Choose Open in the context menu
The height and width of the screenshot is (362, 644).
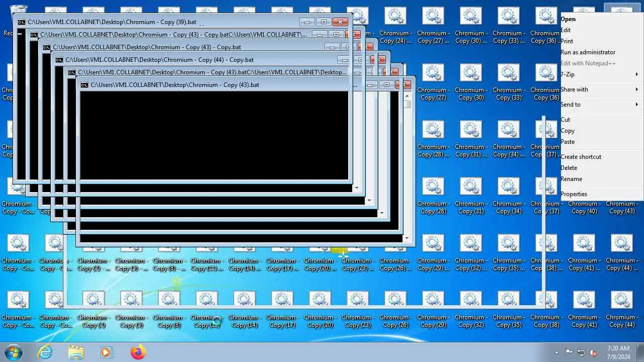pos(601,19)
